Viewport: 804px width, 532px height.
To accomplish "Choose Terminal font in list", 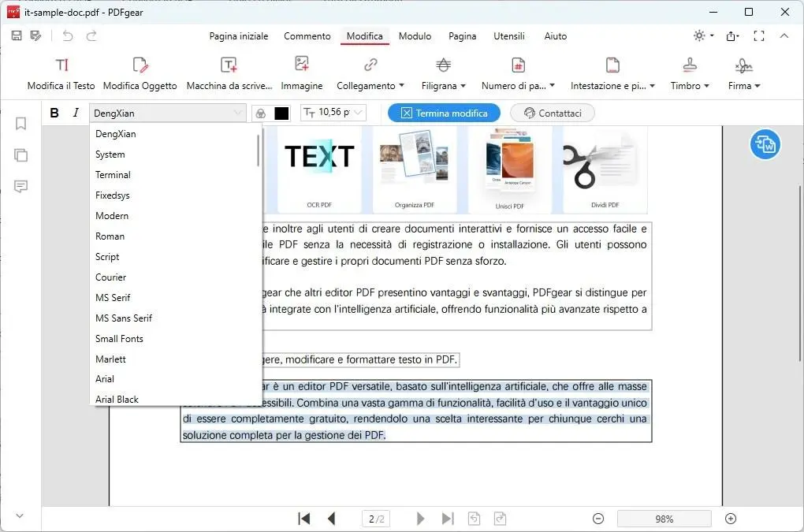I will click(x=173, y=175).
